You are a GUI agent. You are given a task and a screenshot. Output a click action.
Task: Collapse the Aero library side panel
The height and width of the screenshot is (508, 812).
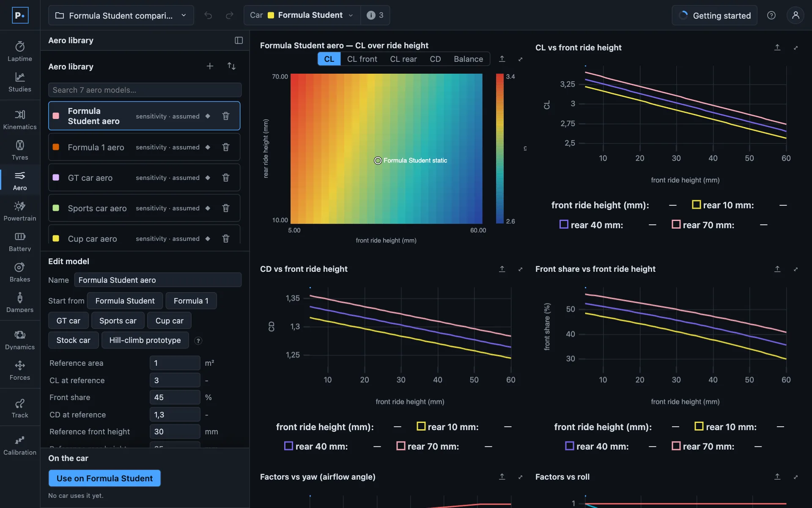pos(239,40)
